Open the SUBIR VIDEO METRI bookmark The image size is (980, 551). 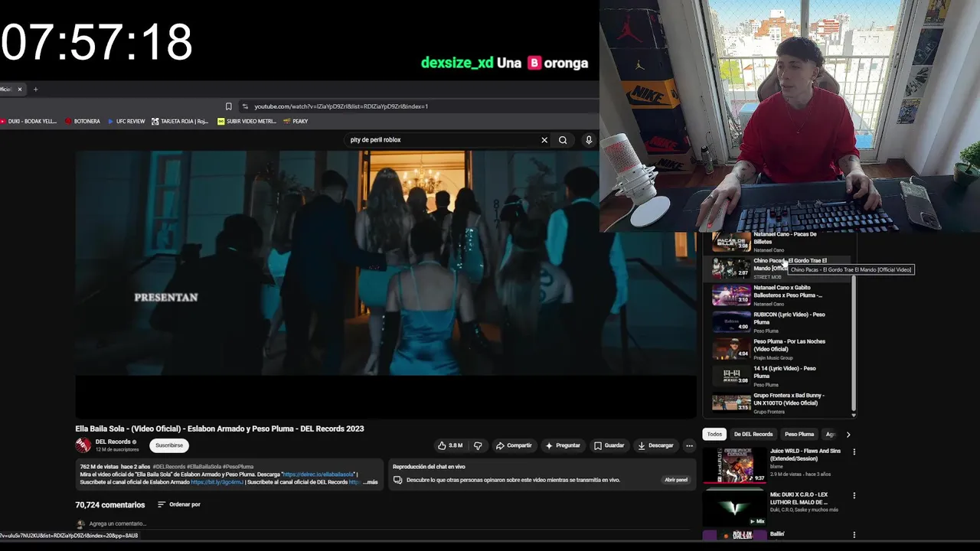[x=247, y=121]
